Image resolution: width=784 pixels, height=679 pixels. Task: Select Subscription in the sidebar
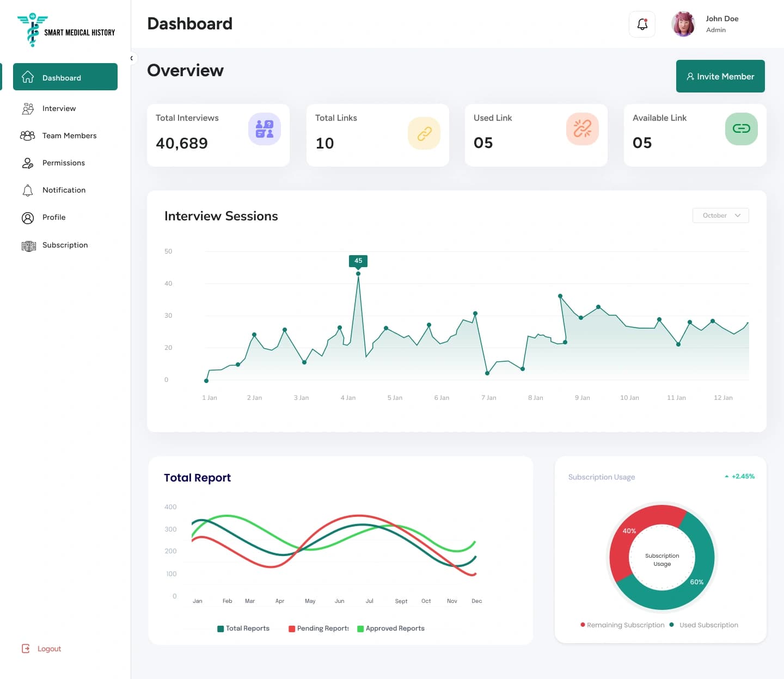click(x=65, y=245)
